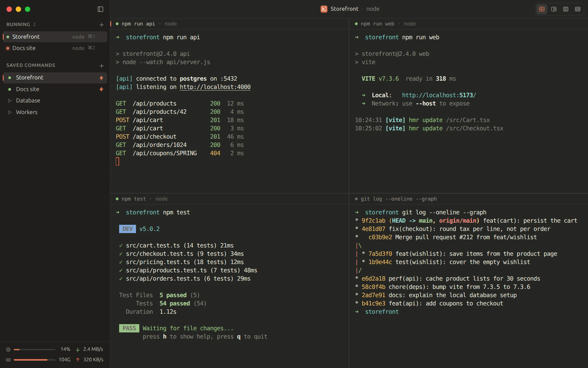Screen dimensions: 588x368
Task: Select Storefront in the running list
Action: pyautogui.click(x=55, y=37)
